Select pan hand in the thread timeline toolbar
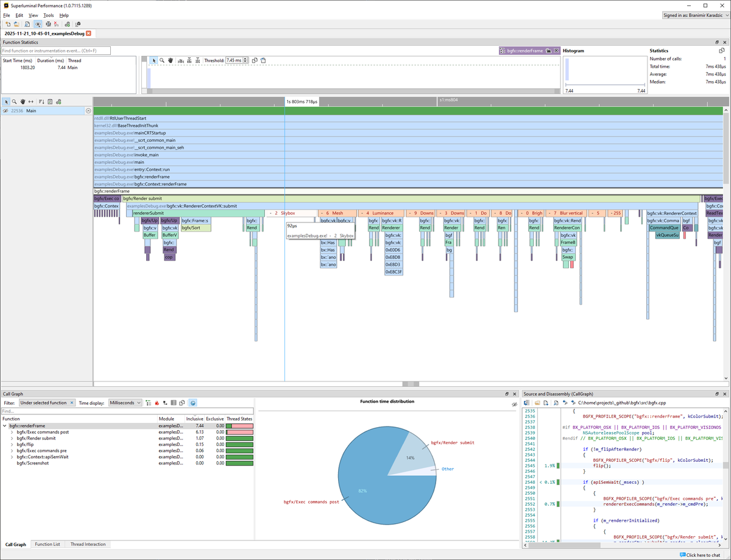Image resolution: width=731 pixels, height=560 pixels. 23,102
